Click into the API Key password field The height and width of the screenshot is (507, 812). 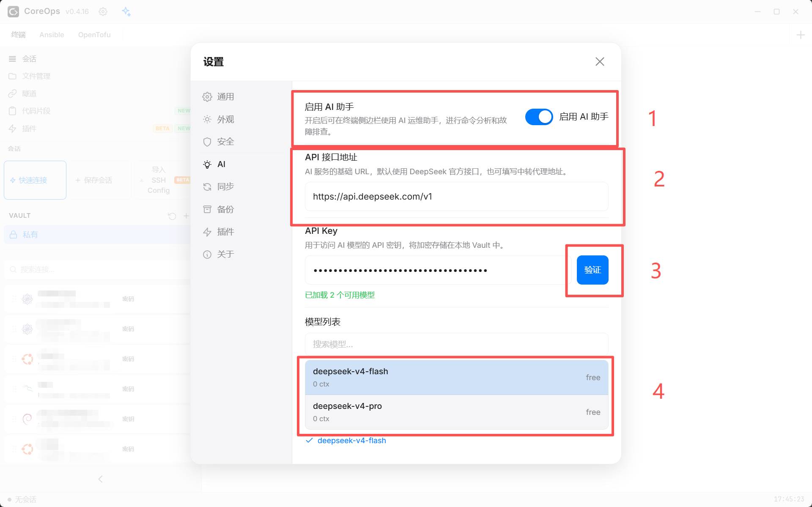[438, 270]
